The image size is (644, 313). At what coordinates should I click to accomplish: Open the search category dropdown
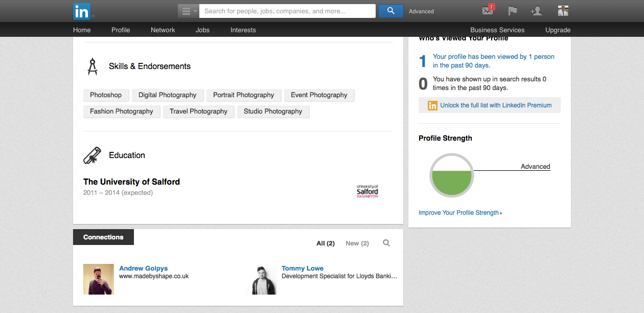[x=189, y=11]
